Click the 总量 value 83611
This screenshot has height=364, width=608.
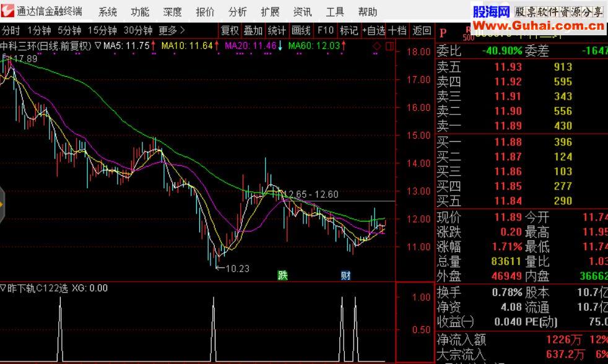tap(506, 261)
